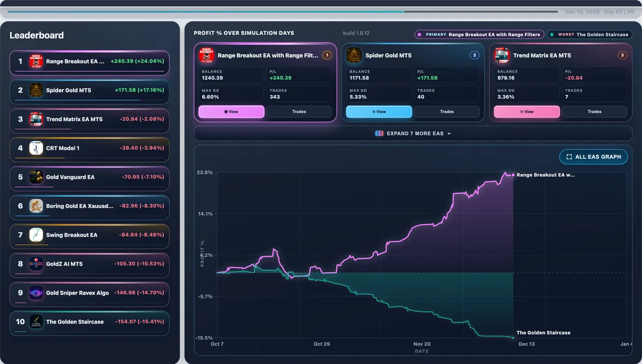The height and width of the screenshot is (364, 642).
Task: Click Spider Gold MT5 card avatar
Action: (x=354, y=55)
